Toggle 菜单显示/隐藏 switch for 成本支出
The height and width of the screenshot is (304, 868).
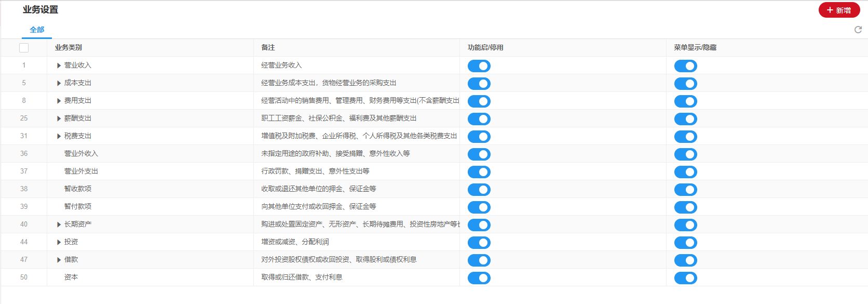click(686, 84)
